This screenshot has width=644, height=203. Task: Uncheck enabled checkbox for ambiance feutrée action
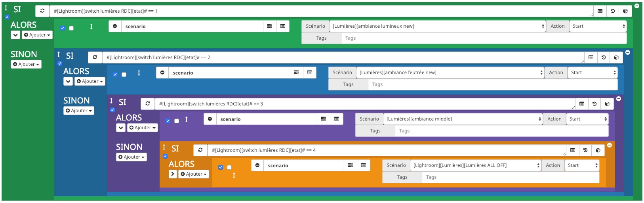115,75
